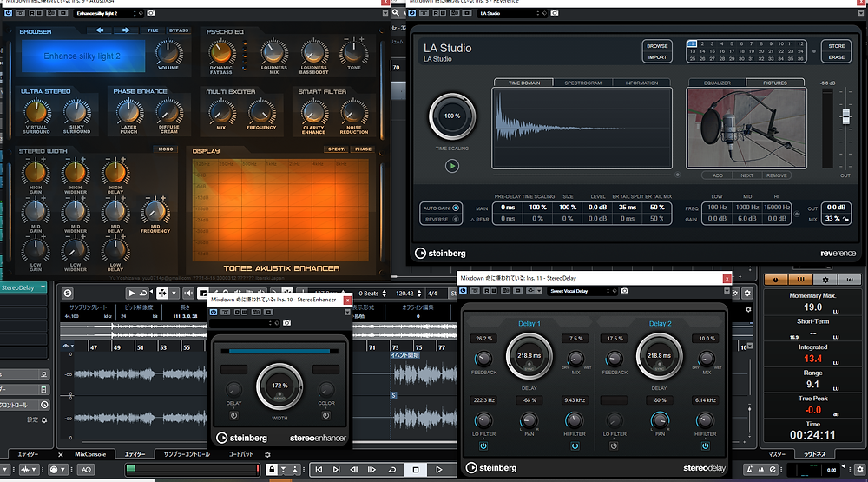
Task: Switch to the SPECTROGRAM tab in REVerence
Action: (x=582, y=83)
